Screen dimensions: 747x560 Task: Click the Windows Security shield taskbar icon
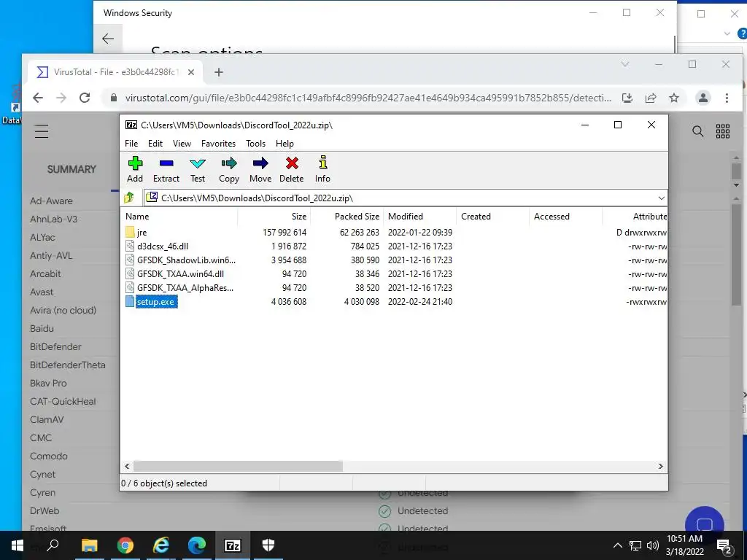point(268,545)
